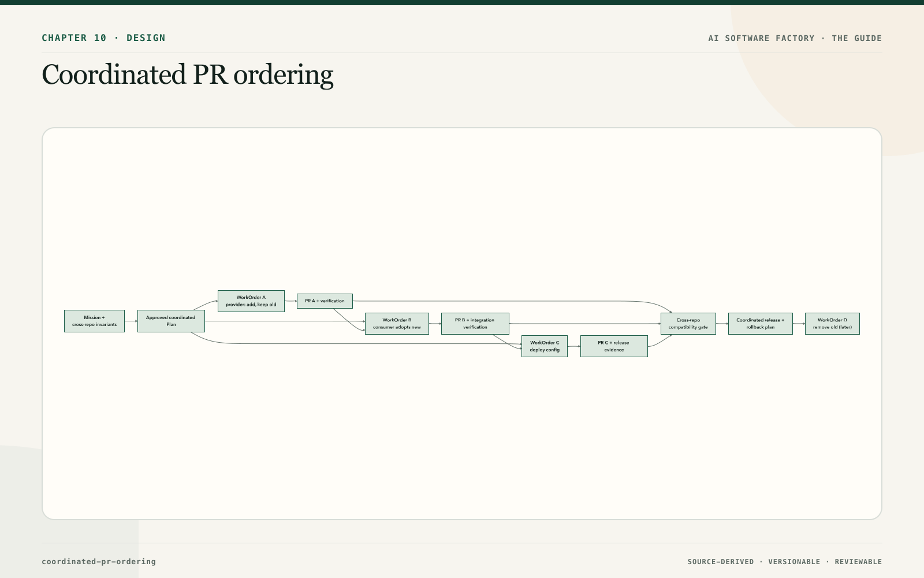
Task: Select 'PR C + release evidence' node
Action: (614, 346)
